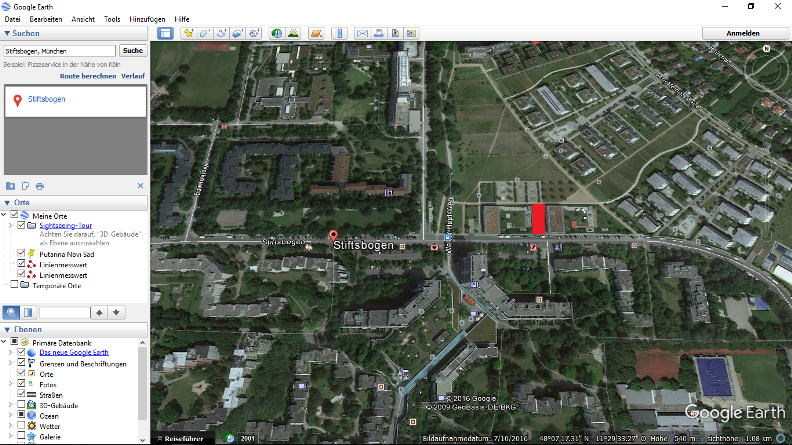
Task: Click the Route berechnen link
Action: click(x=88, y=76)
